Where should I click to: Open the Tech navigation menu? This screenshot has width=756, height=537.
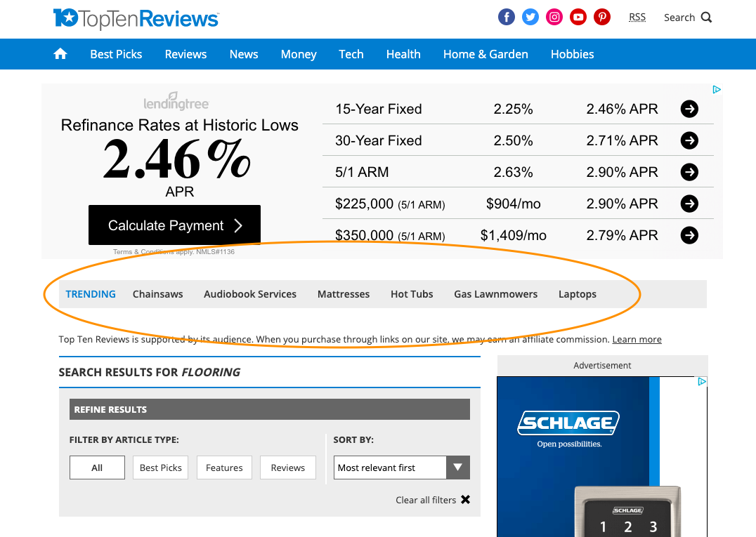pos(351,54)
